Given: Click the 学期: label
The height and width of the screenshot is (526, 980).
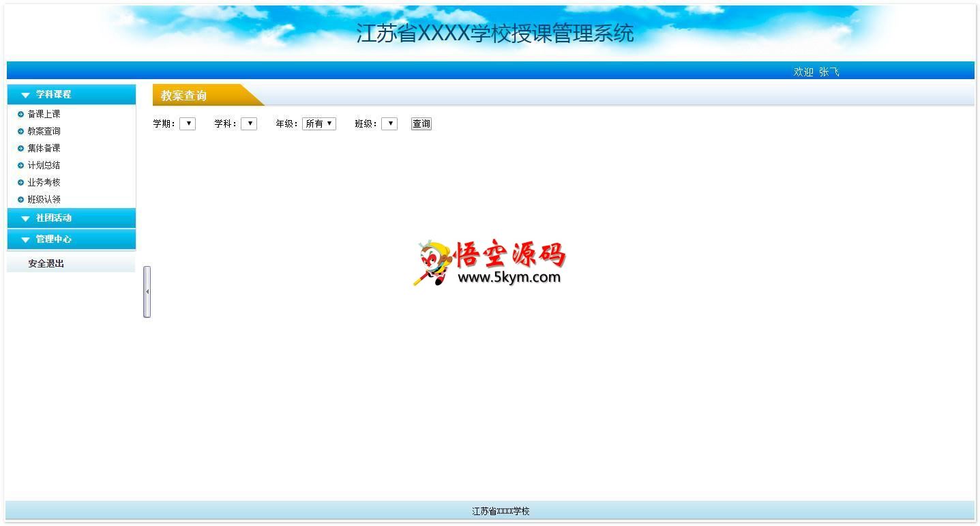Looking at the screenshot, I should coord(164,123).
